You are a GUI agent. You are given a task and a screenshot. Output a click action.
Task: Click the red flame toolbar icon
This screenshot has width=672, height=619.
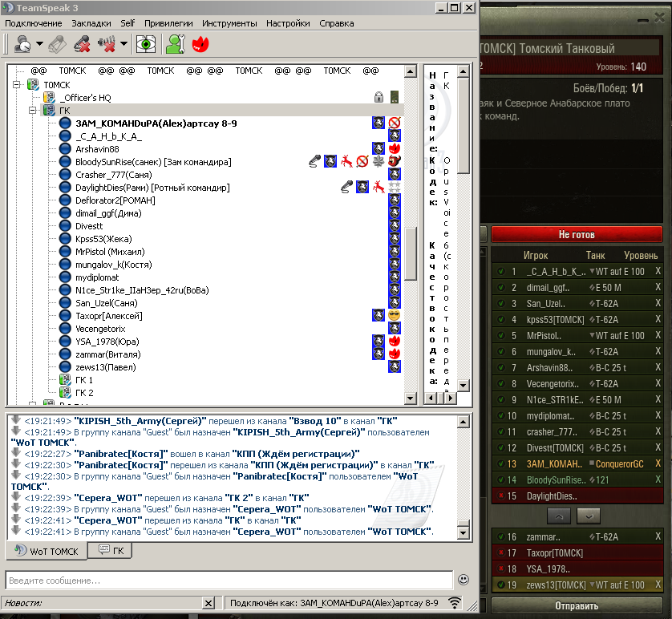(x=200, y=44)
